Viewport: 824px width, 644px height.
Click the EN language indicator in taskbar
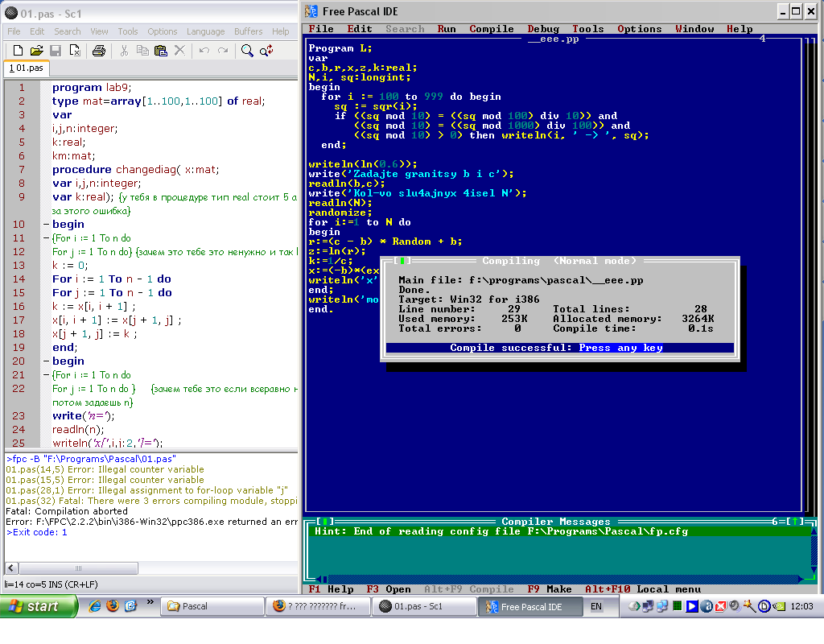pos(596,606)
